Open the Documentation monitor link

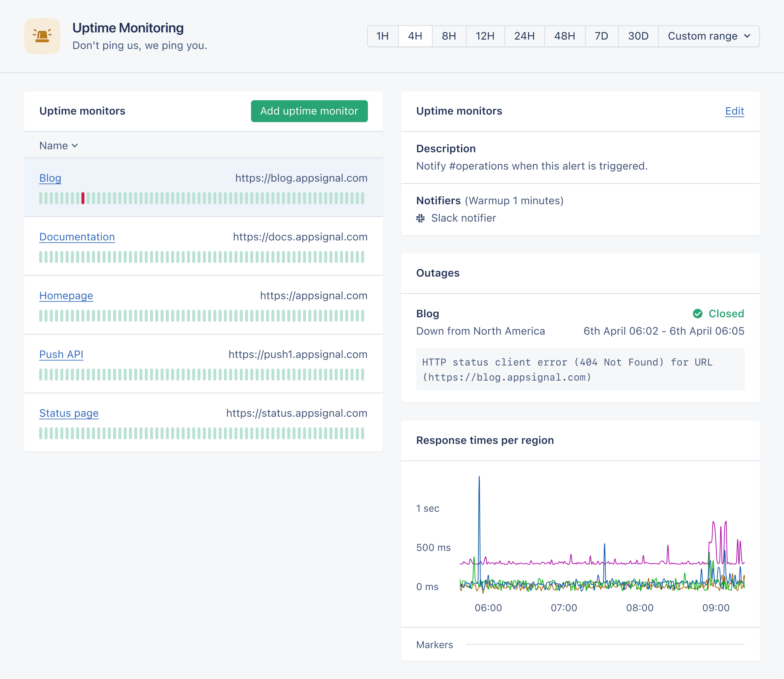(x=77, y=237)
